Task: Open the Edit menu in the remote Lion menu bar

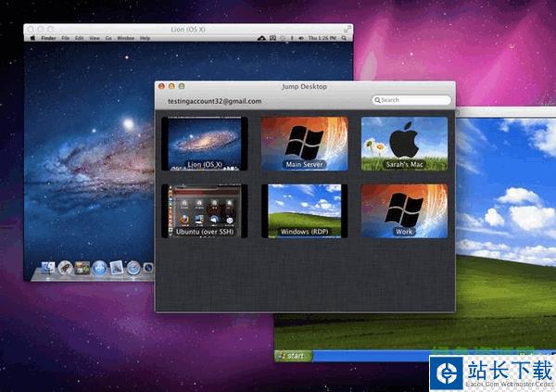Action: point(80,38)
